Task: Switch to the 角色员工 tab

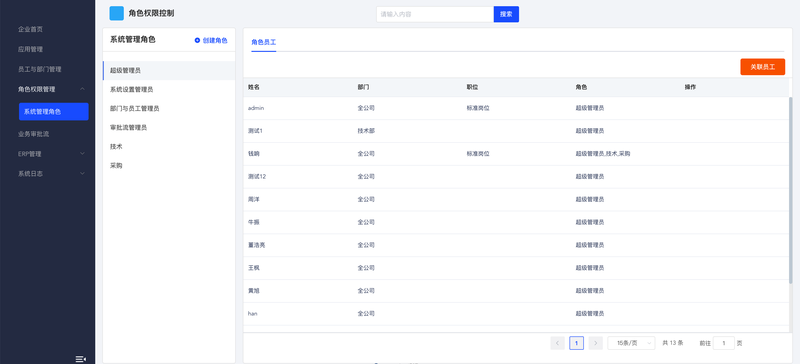Action: 264,42
